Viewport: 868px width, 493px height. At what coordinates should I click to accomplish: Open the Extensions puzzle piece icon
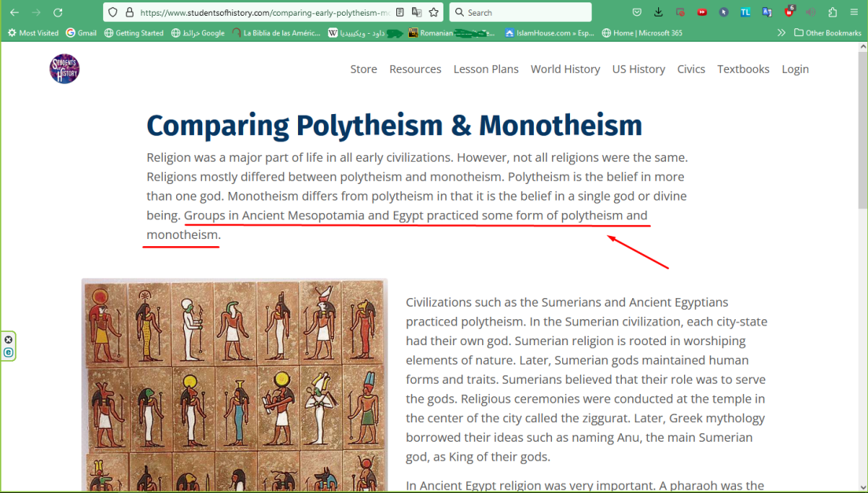click(x=833, y=12)
